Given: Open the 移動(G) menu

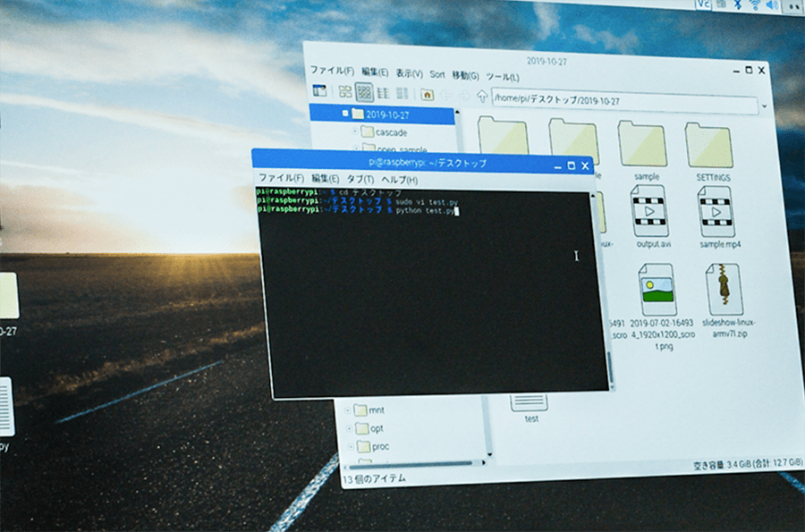Looking at the screenshot, I should [466, 76].
